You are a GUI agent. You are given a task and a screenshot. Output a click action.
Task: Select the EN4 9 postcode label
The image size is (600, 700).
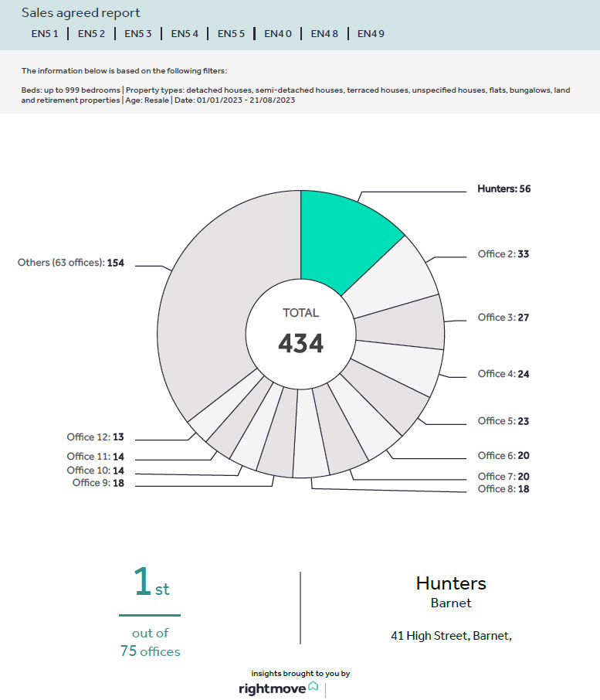[371, 34]
